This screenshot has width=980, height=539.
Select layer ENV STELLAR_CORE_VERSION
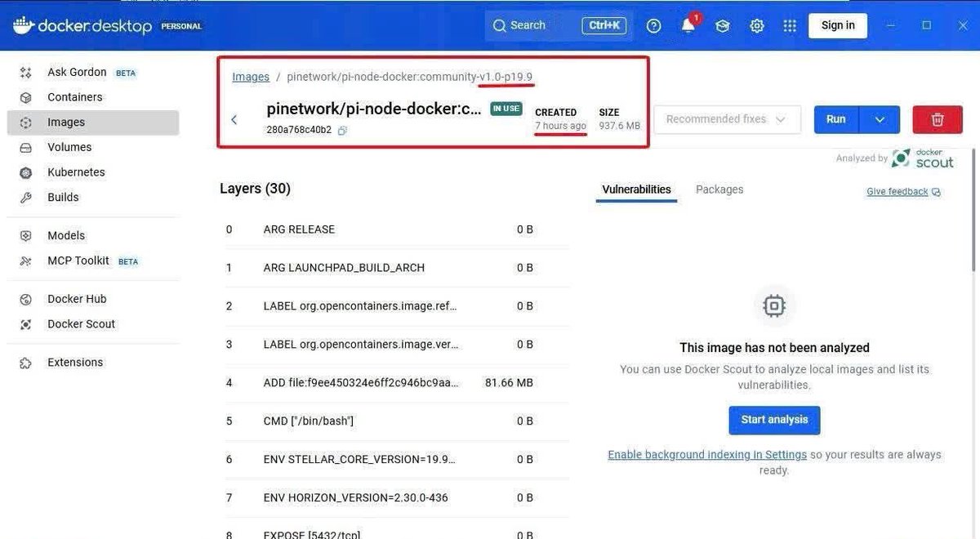click(x=395, y=459)
